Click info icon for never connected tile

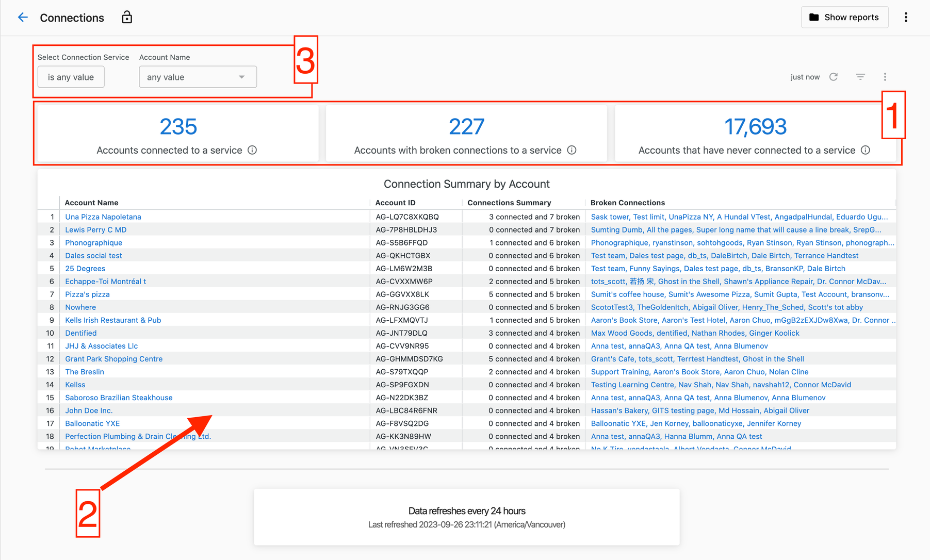click(866, 150)
